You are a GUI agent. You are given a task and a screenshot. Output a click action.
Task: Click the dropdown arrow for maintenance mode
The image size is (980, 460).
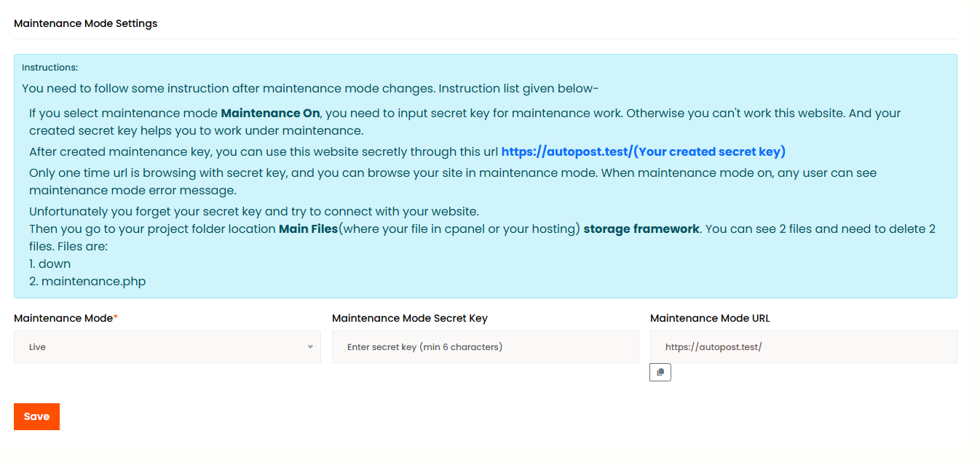[309, 347]
